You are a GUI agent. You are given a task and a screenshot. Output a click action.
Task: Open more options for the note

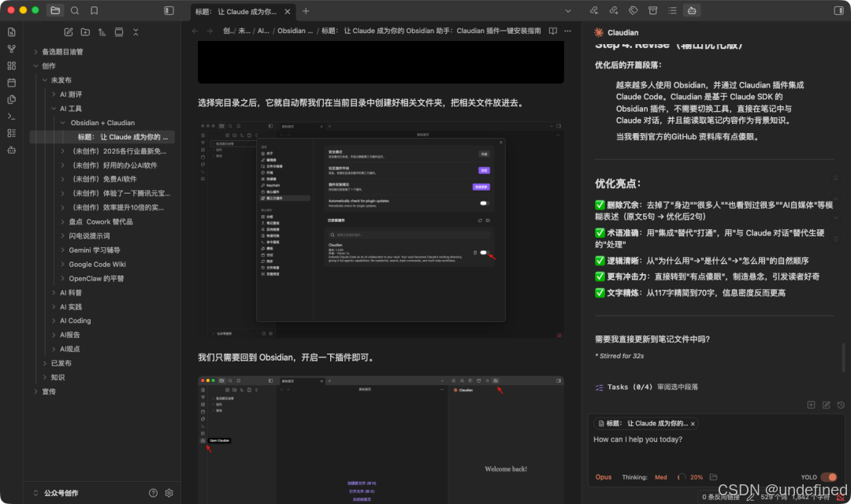coord(567,31)
